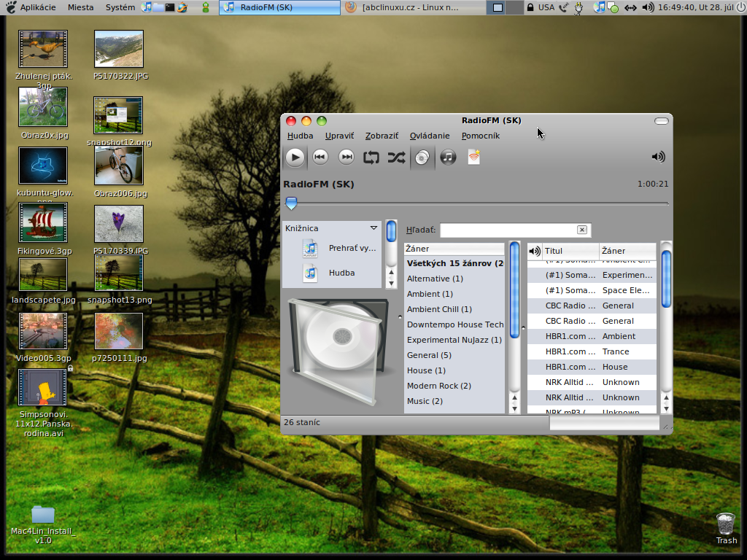Open the Ovládanie menu
Viewport: 747px width, 560px height.
430,136
